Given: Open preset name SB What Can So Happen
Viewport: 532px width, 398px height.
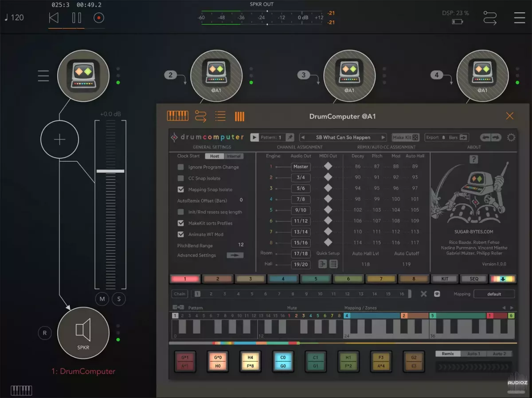Looking at the screenshot, I should tap(343, 137).
